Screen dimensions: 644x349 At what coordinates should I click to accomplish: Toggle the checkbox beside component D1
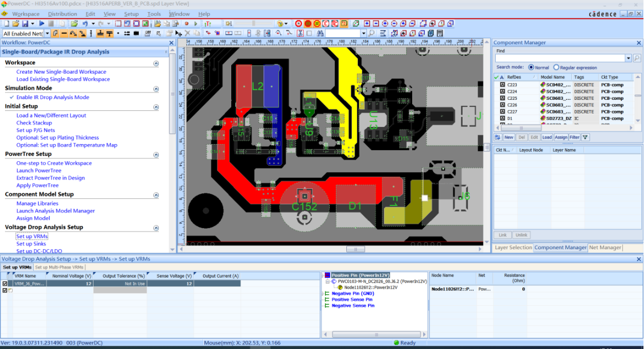502,119
